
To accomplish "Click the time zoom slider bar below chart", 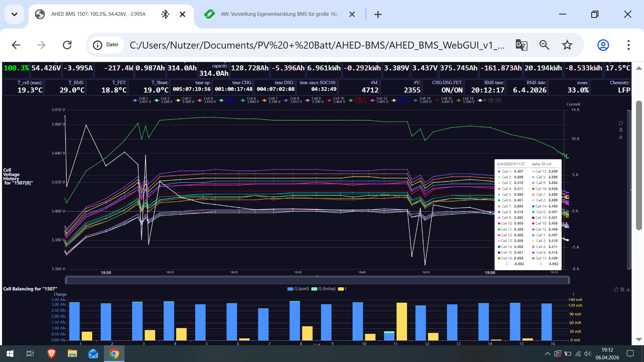I will tap(317, 280).
